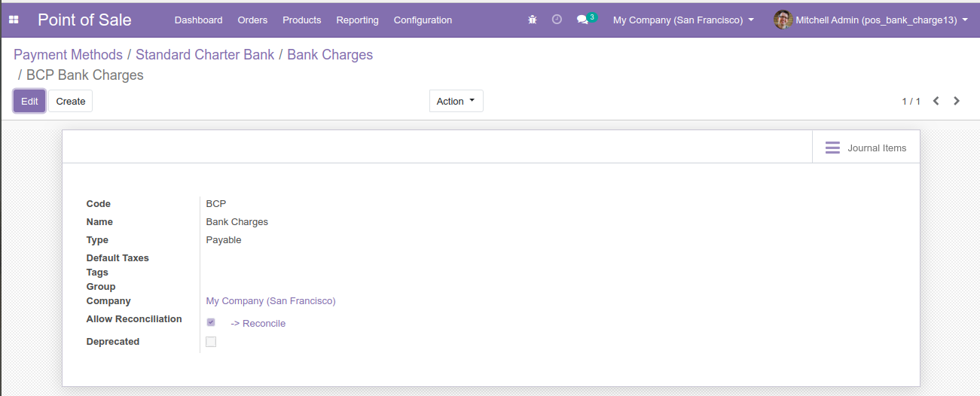This screenshot has height=396, width=980.
Task: Open My Company (San Francisco) company switcher
Action: [x=683, y=20]
